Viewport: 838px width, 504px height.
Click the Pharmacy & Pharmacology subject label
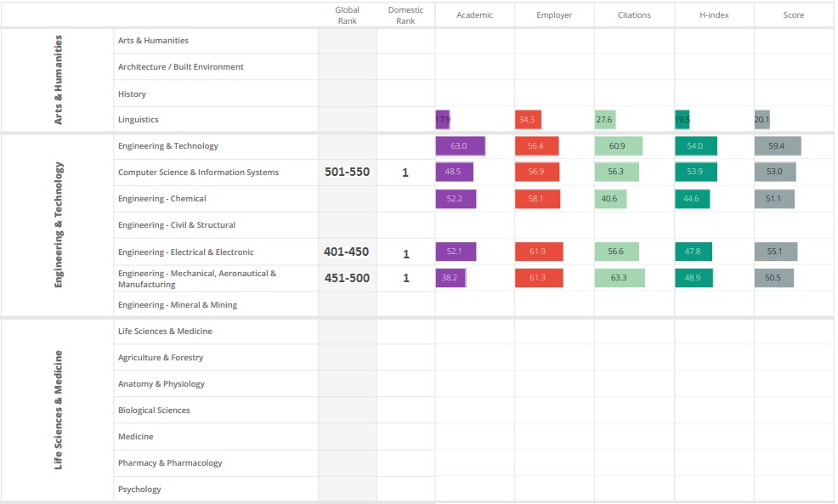[170, 463]
